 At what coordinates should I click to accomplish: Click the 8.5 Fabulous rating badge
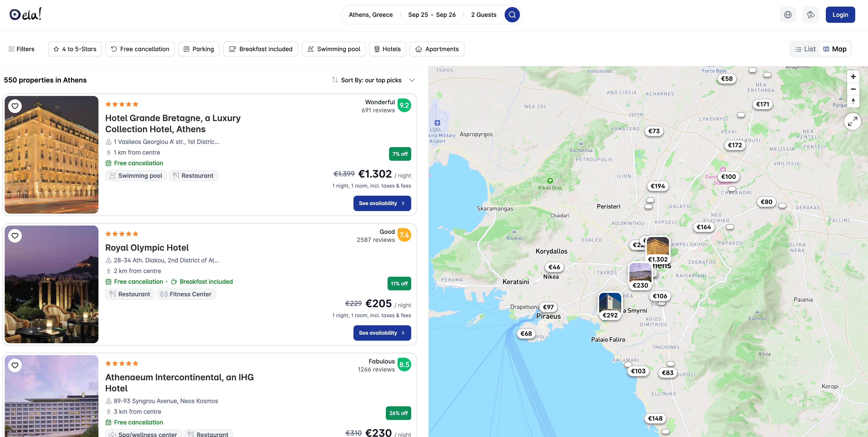pyautogui.click(x=404, y=365)
